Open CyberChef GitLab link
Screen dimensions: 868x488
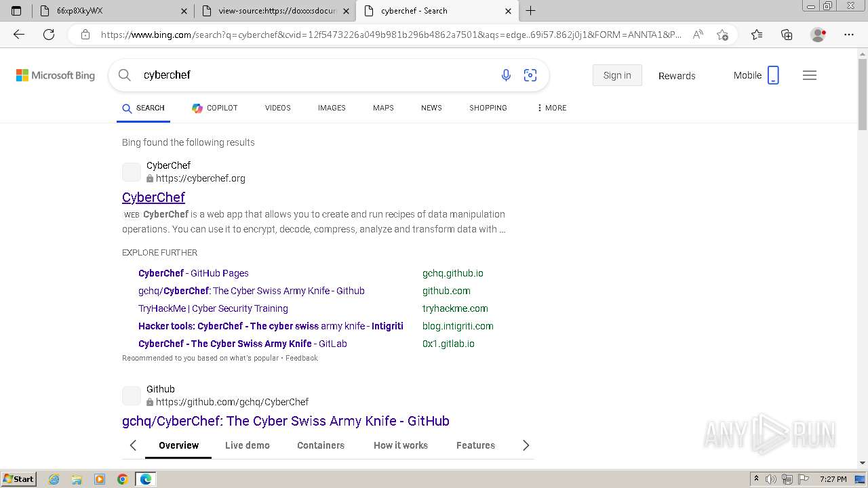(242, 344)
